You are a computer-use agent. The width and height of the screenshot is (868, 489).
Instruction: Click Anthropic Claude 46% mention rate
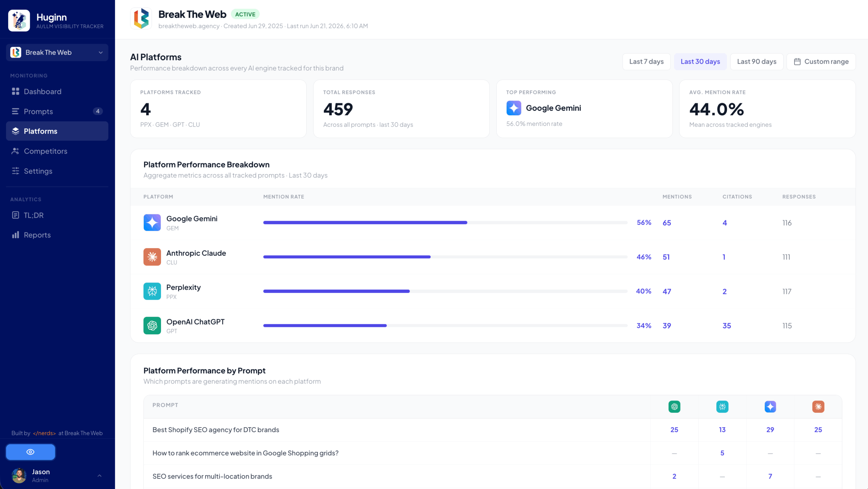coord(644,257)
